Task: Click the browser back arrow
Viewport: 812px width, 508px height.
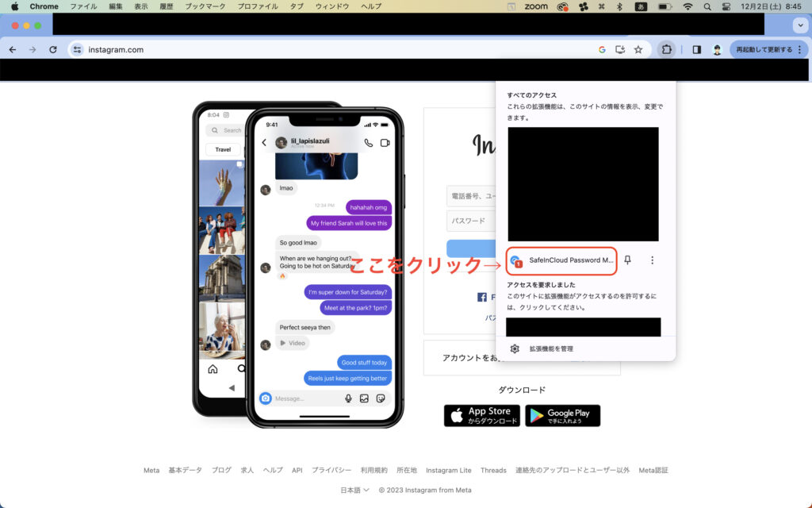Action: [x=13, y=50]
